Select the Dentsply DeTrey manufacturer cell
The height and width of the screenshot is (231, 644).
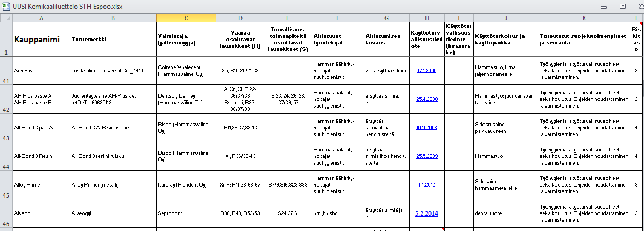(186, 99)
